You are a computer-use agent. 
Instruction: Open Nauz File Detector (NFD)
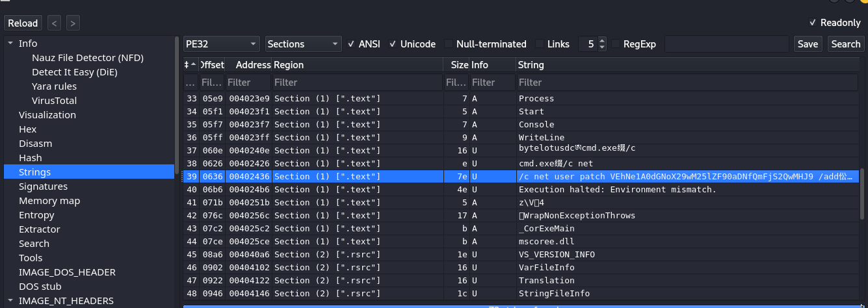[88, 58]
